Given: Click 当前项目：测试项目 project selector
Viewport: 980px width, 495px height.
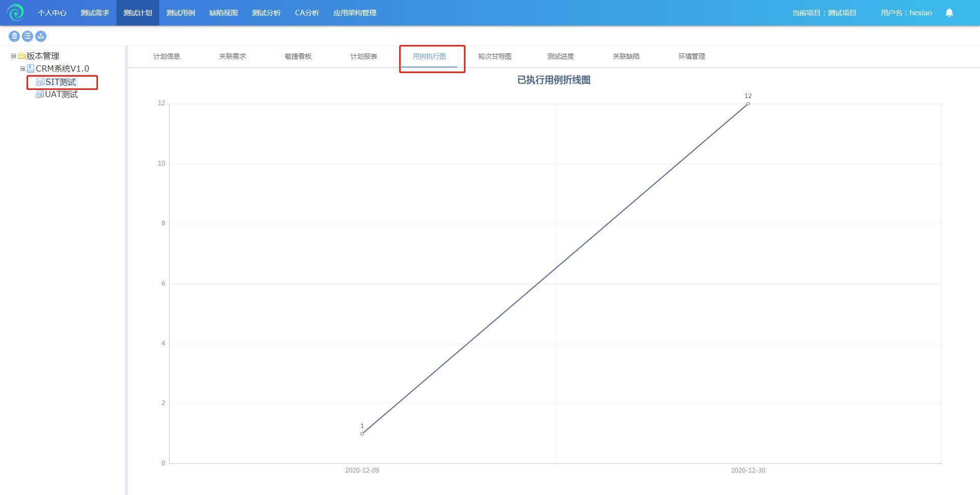Looking at the screenshot, I should (x=824, y=13).
